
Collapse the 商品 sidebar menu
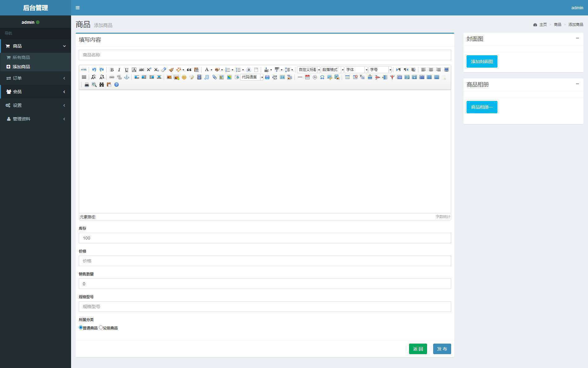pos(36,46)
